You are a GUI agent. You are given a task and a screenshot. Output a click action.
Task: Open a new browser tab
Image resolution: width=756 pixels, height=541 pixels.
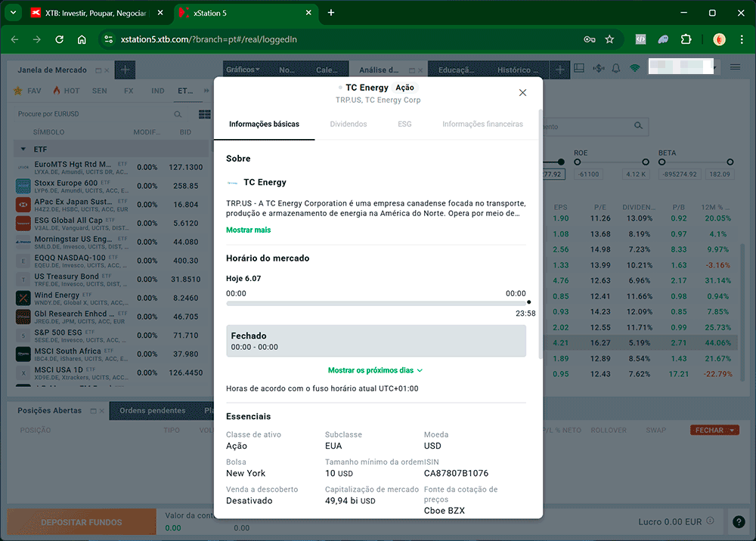(x=331, y=13)
